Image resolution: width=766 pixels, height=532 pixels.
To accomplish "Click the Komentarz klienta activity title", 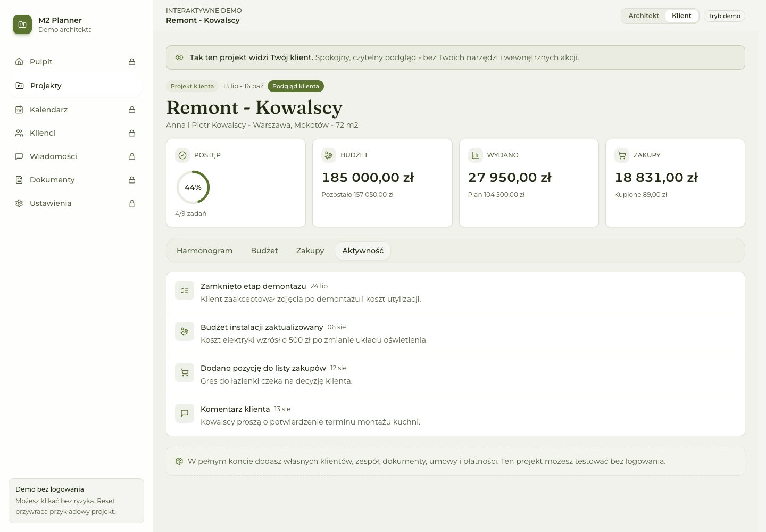I will (235, 409).
